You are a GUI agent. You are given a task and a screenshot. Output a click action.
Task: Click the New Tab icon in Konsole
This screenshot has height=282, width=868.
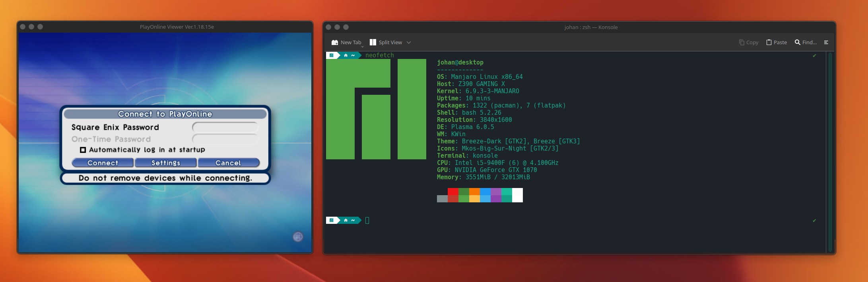coord(335,42)
